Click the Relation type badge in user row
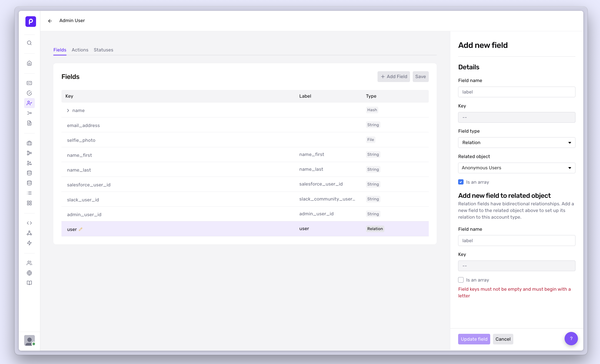The width and height of the screenshot is (600, 364). pyautogui.click(x=375, y=229)
